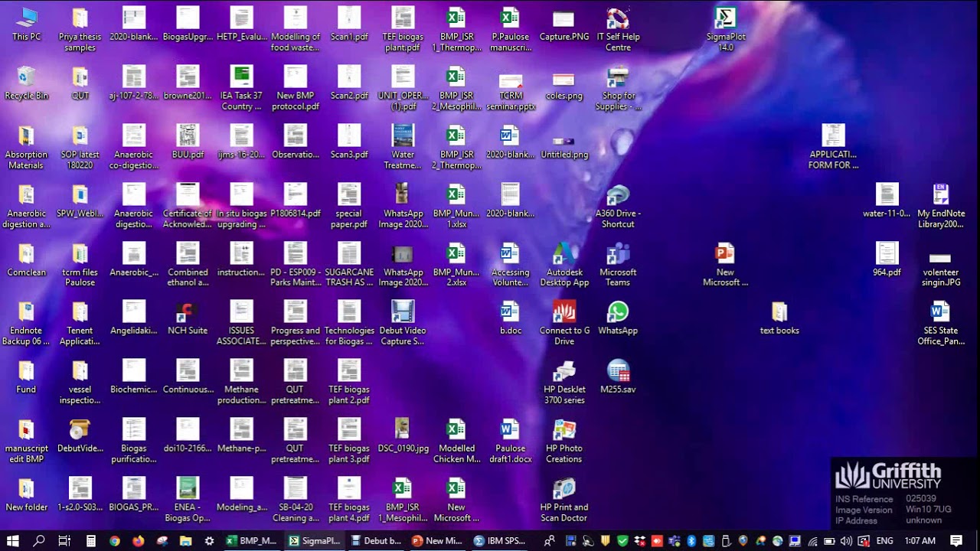Select the Autodesk Desktop App icon
Image resolution: width=980 pixels, height=551 pixels.
tap(564, 265)
